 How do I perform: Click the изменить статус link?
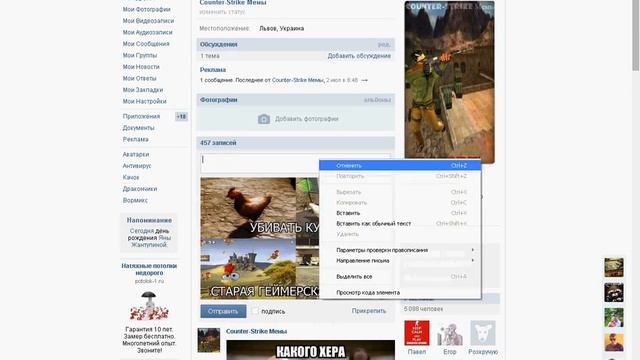[222, 12]
